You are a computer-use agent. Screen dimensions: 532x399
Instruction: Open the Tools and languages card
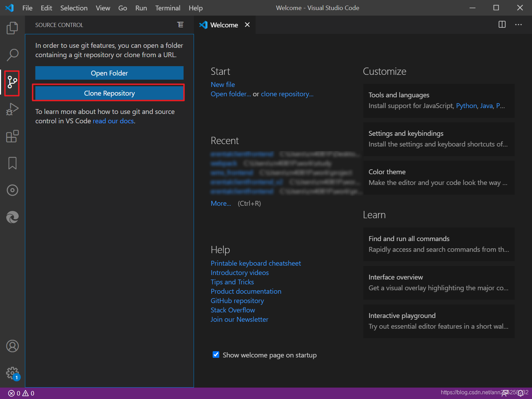[439, 100]
